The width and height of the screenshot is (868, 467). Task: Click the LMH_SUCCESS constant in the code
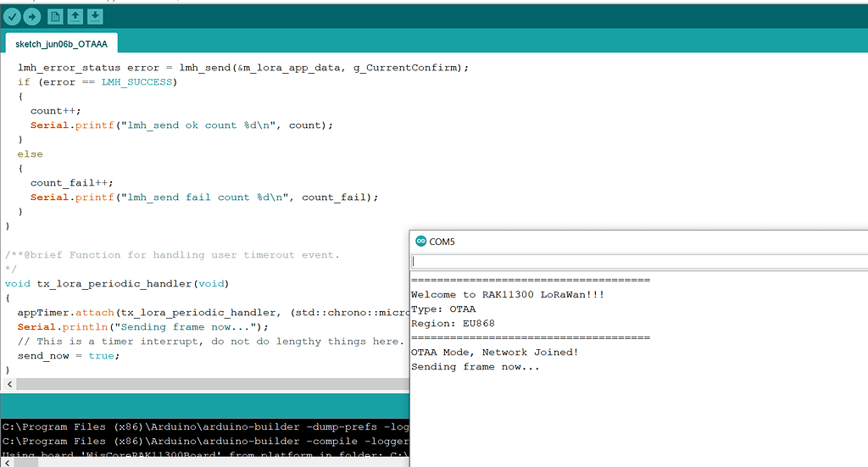pos(136,82)
